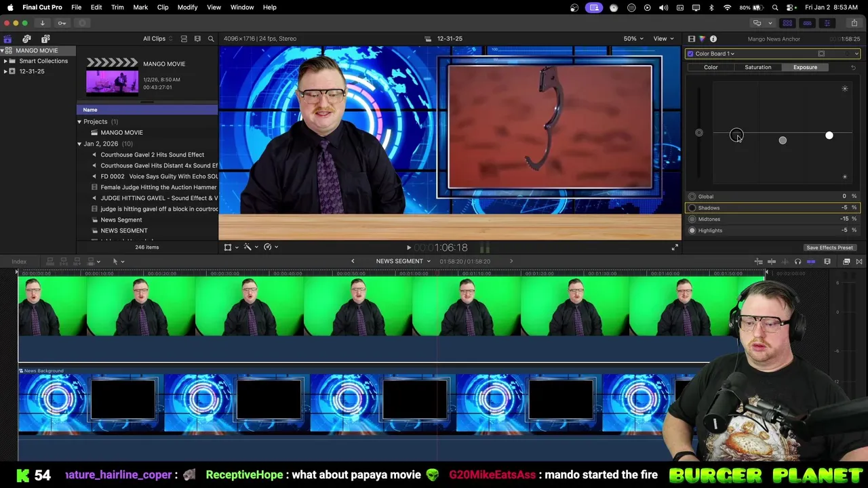Collapse the Projects group
The width and height of the screenshot is (868, 488).
click(79, 122)
